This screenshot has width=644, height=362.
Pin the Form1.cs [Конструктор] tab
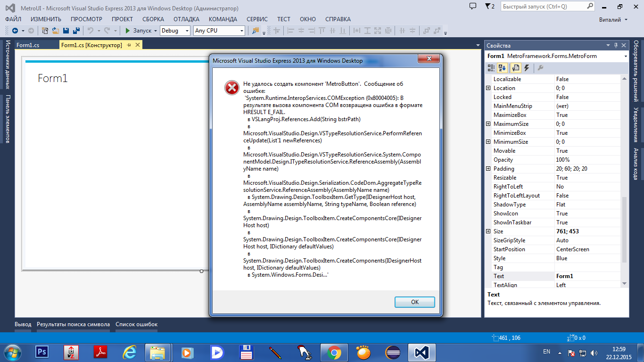129,45
